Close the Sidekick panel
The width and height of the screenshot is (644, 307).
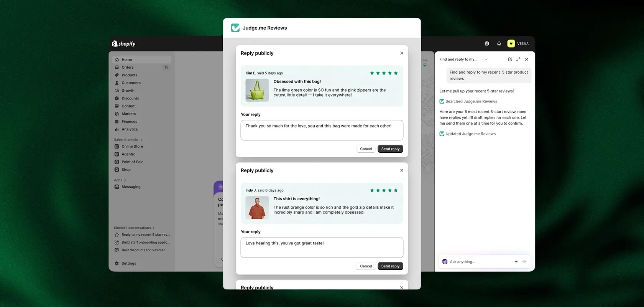[x=527, y=59]
